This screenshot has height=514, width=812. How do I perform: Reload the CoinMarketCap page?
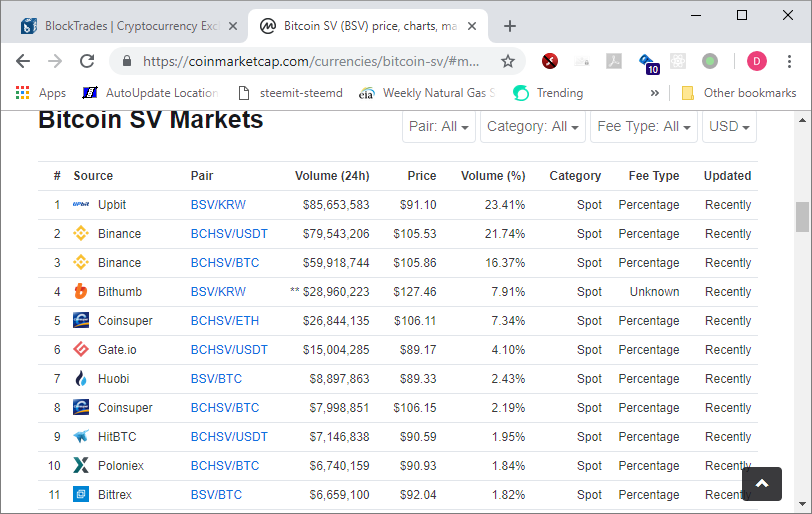87,61
